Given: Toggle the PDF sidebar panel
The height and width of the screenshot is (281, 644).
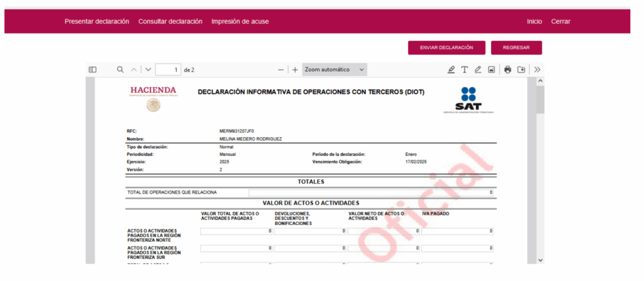Looking at the screenshot, I should pos(92,70).
